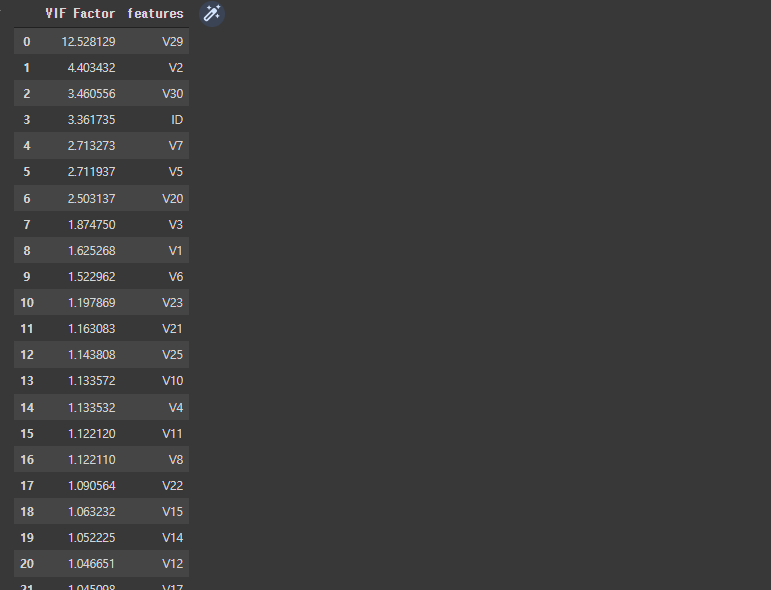Screen dimensions: 771x590
Task: Click feature cell V12
Action: point(173,564)
